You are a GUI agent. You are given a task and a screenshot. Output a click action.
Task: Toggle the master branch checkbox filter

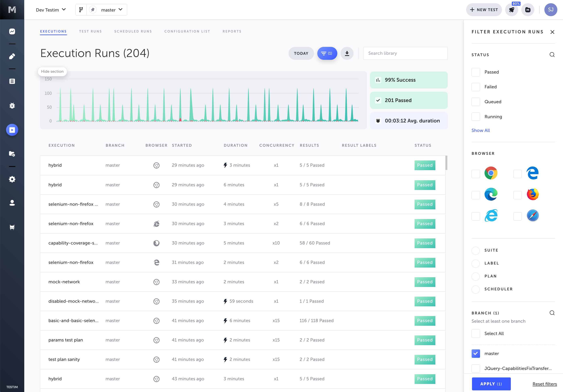point(476,354)
